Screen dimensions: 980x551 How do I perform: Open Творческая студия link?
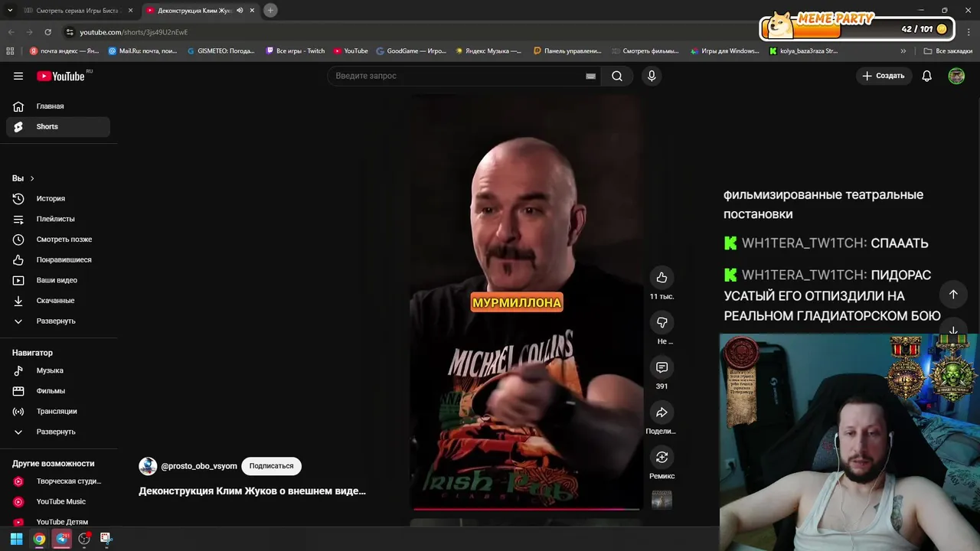click(x=58, y=481)
